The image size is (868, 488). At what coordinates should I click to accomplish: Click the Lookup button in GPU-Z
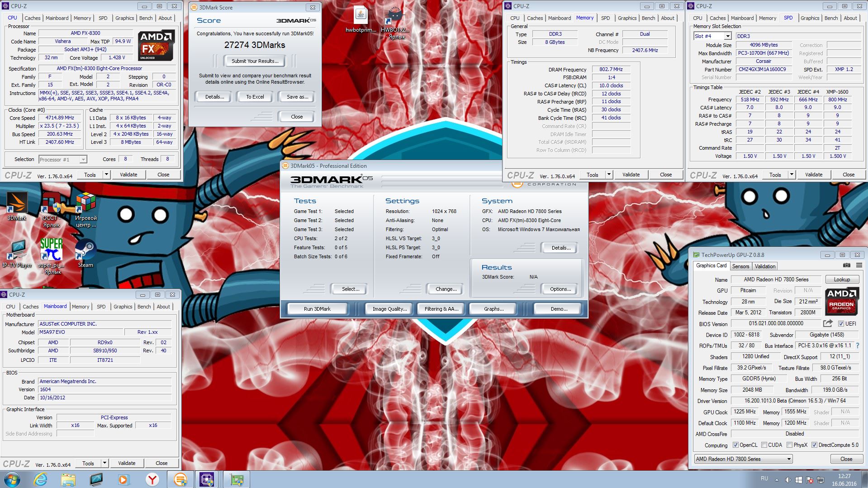tap(842, 280)
